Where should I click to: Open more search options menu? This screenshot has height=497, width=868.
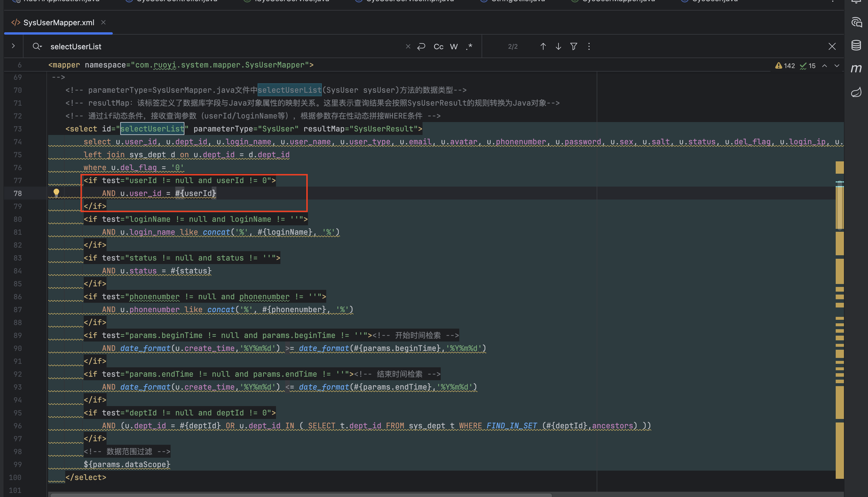click(x=589, y=46)
